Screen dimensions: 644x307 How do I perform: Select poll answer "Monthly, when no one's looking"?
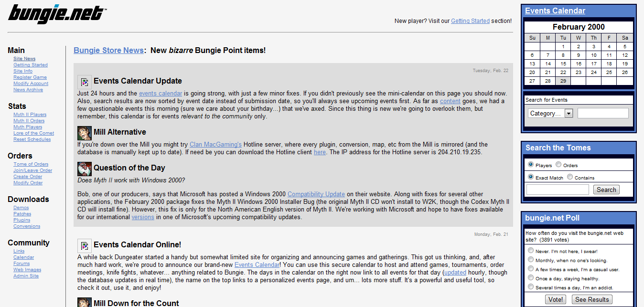pyautogui.click(x=531, y=260)
